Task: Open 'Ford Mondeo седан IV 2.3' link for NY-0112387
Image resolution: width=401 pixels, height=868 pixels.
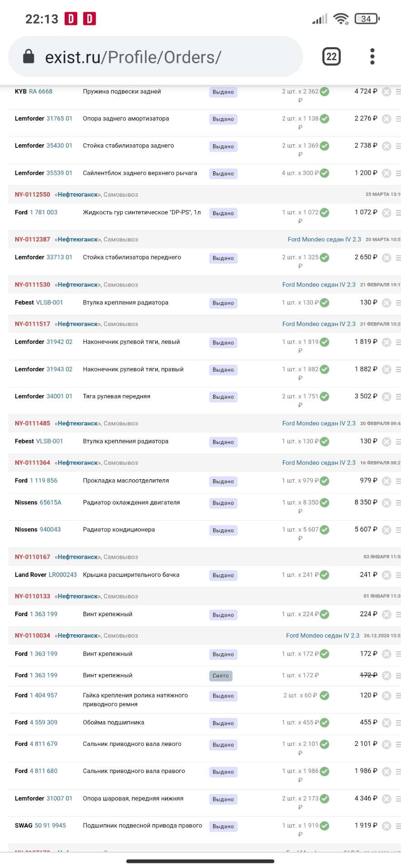Action: [x=324, y=240]
